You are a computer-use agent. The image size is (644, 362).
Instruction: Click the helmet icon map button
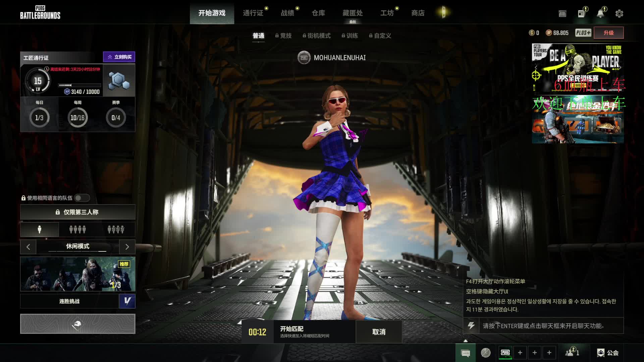78,324
